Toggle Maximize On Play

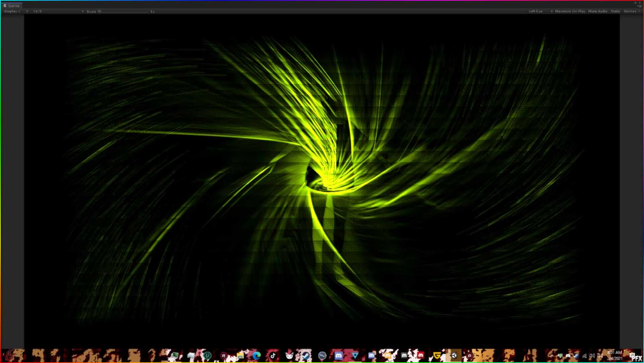pos(570,11)
